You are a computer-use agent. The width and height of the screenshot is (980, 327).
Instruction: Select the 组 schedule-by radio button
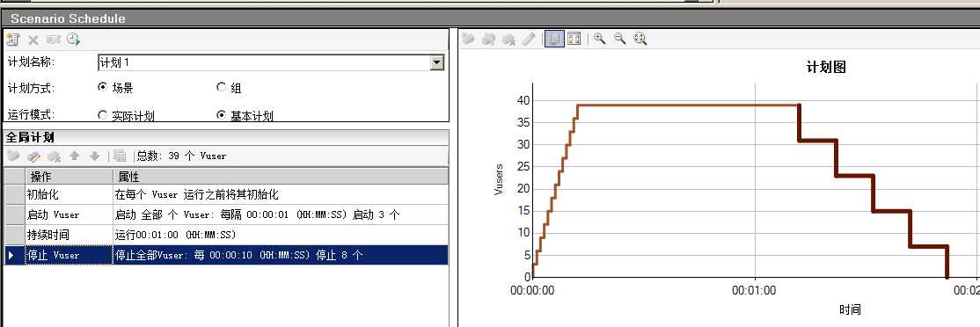pos(221,87)
